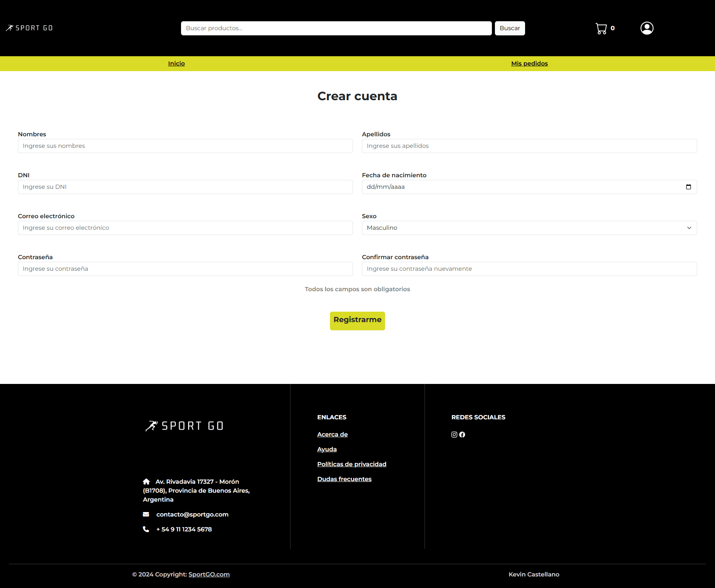The height and width of the screenshot is (588, 715).
Task: Open the Facebook social icon
Action: coord(462,434)
